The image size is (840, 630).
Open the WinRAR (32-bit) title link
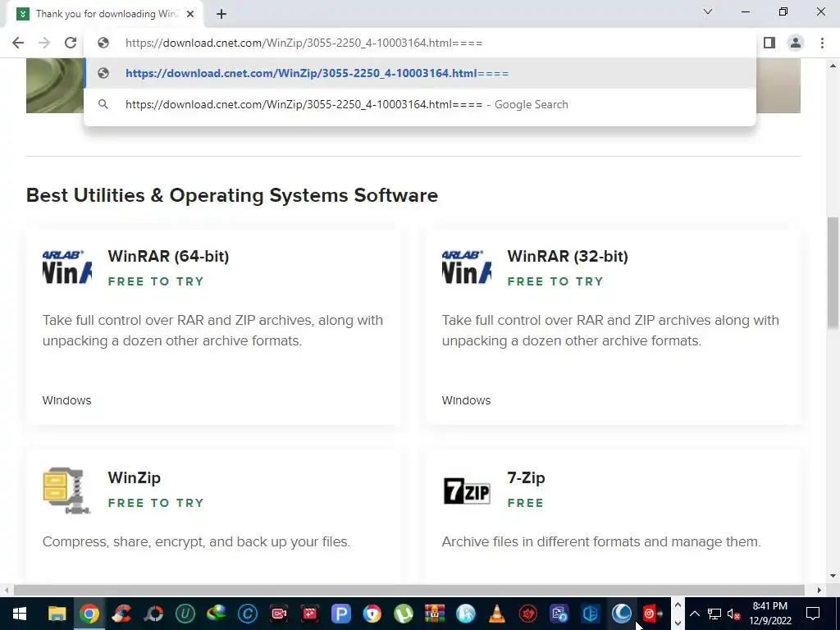click(568, 256)
